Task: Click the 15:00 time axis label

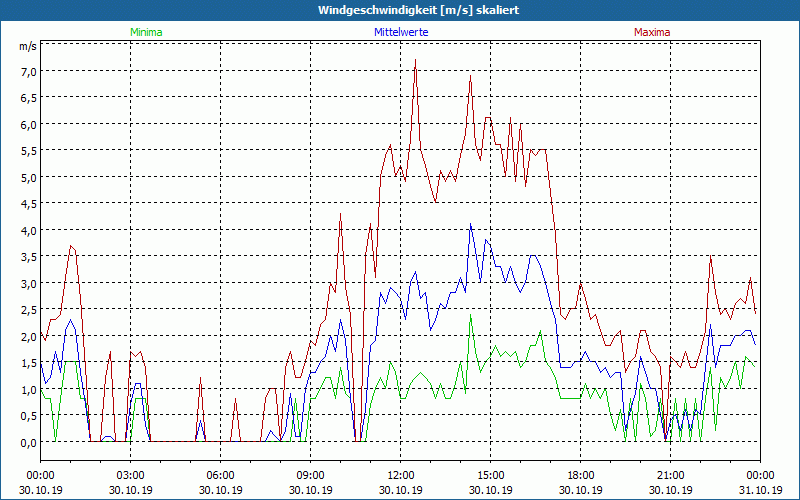Action: [491, 476]
